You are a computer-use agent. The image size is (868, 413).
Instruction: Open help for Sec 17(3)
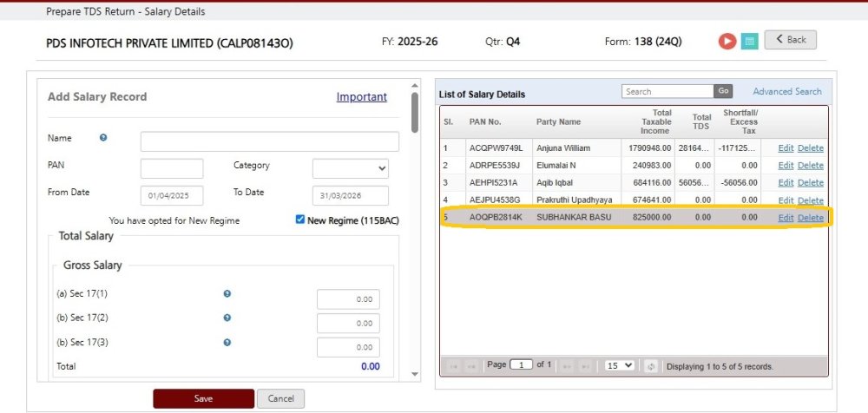point(227,343)
